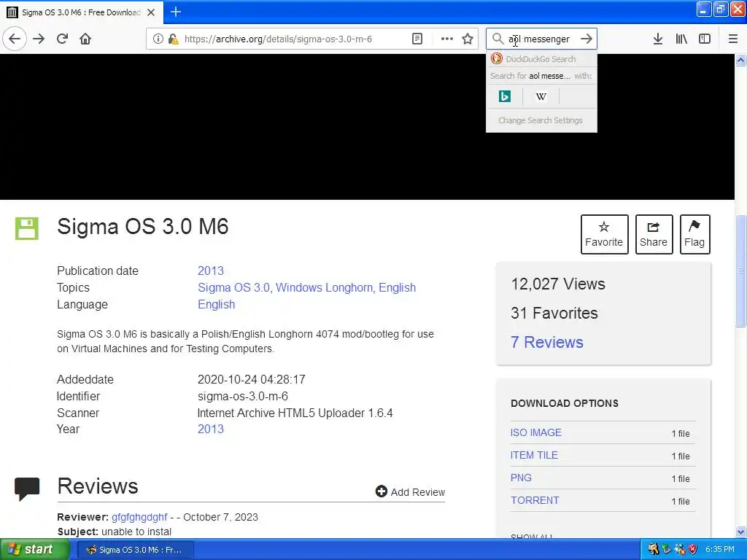Open reviewer gfgfghgdghf profile link
The image size is (747, 560).
(x=139, y=517)
